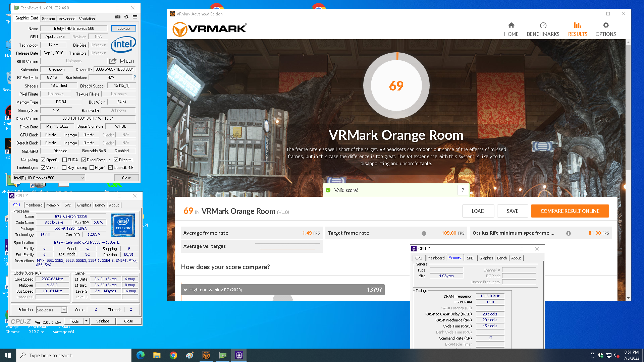Screen dimensions: 644x362
Task: Click the GPU-Z taskbar icon
Action: tap(223, 355)
